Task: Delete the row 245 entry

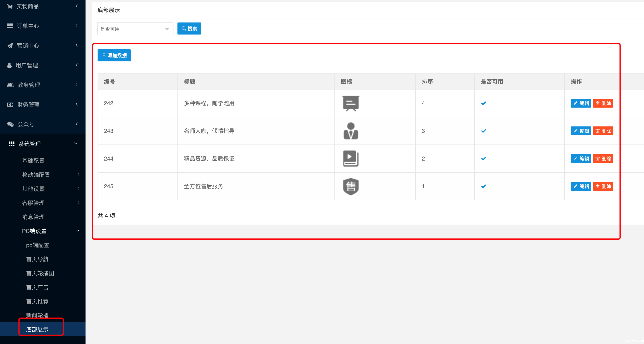Action: (x=603, y=186)
